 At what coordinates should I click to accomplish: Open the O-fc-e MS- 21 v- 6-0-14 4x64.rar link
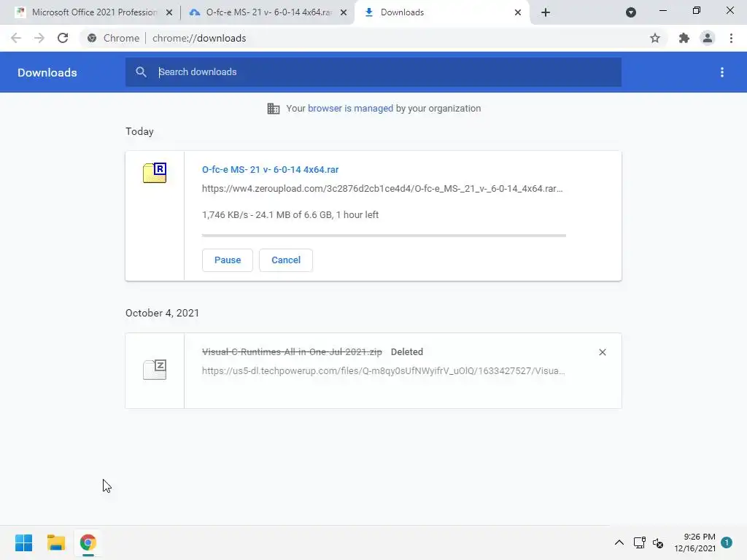(x=270, y=169)
